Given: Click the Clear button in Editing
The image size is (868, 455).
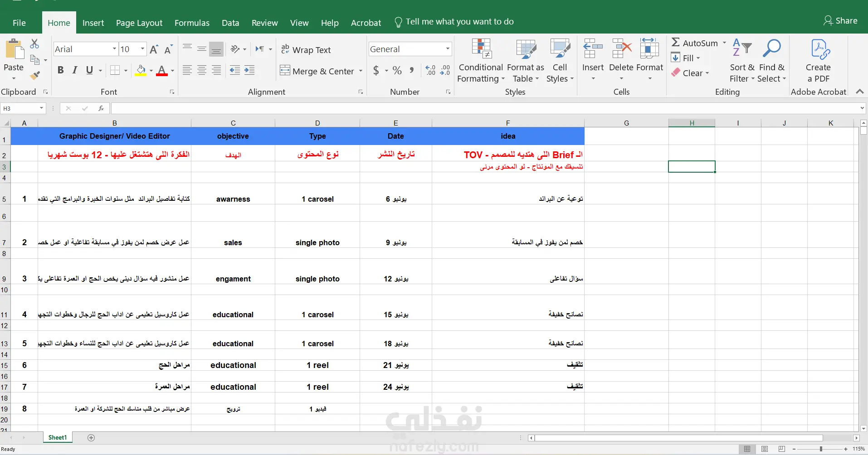Looking at the screenshot, I should [690, 73].
